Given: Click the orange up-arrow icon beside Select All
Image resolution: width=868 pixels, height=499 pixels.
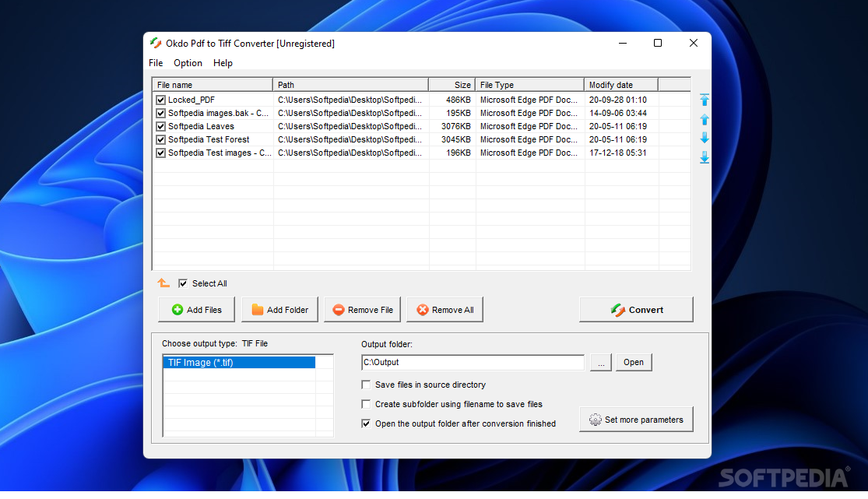Looking at the screenshot, I should coord(163,283).
